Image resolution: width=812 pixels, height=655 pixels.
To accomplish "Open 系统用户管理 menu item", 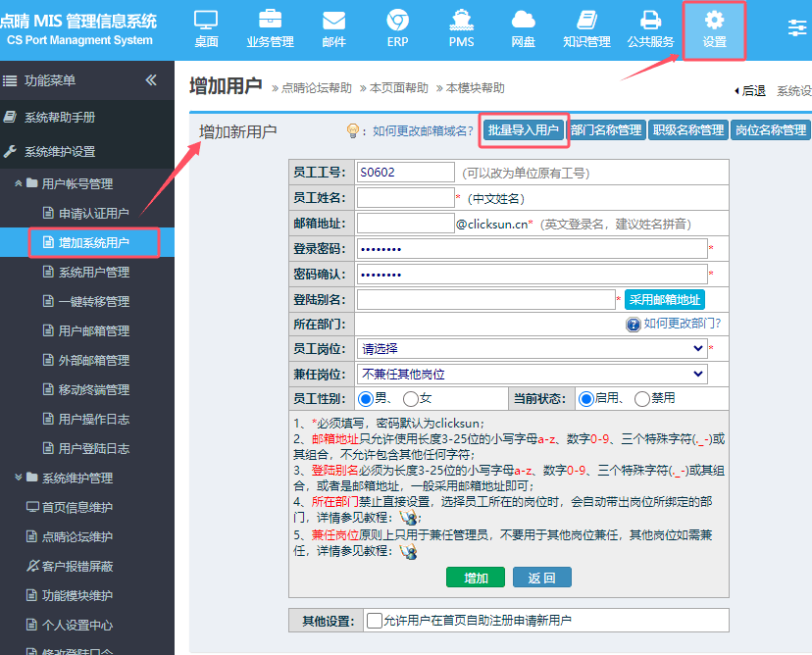I will point(94,272).
